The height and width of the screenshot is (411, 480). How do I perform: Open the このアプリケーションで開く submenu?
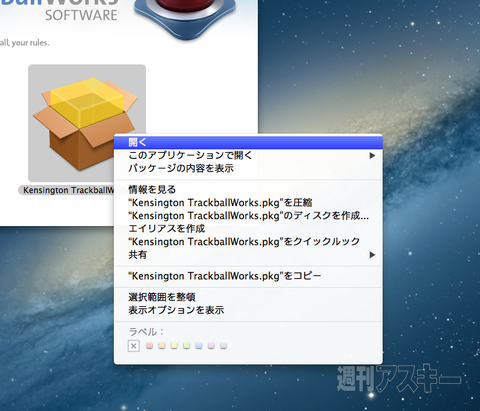click(x=248, y=155)
